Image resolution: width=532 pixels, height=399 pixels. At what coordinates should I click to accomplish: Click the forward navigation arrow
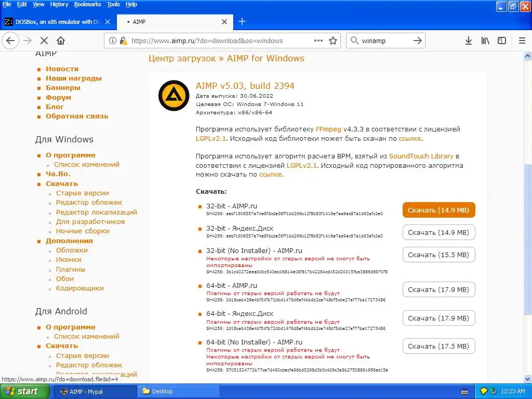pyautogui.click(x=28, y=41)
